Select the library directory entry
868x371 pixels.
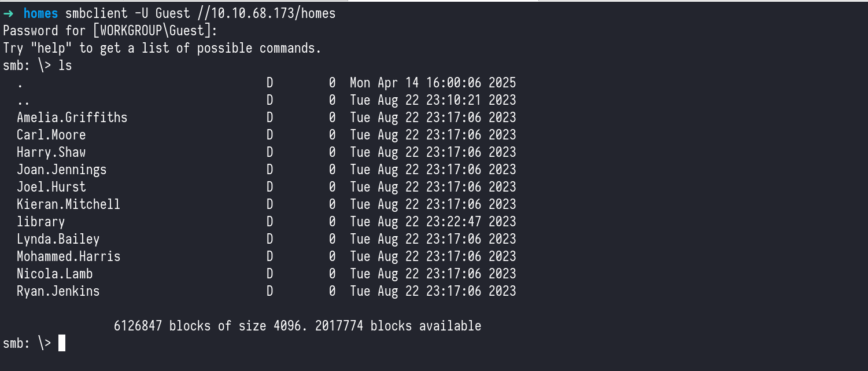pos(40,222)
